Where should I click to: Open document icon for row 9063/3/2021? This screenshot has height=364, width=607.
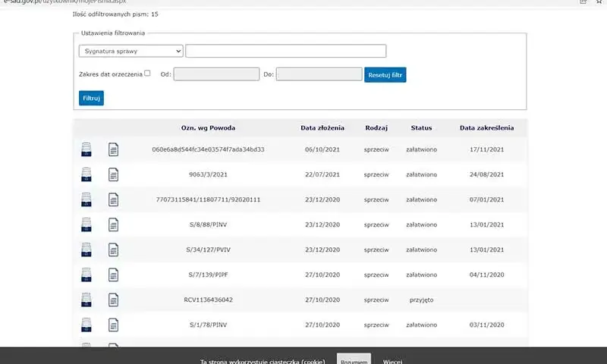[113, 174]
